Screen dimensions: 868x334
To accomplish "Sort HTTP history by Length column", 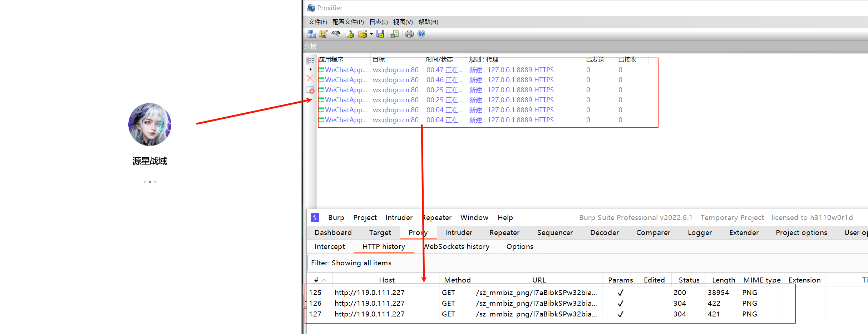I will click(723, 280).
